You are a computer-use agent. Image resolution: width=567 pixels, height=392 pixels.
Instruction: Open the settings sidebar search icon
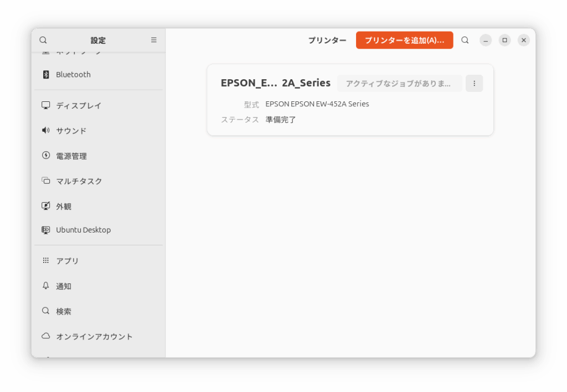coord(43,40)
